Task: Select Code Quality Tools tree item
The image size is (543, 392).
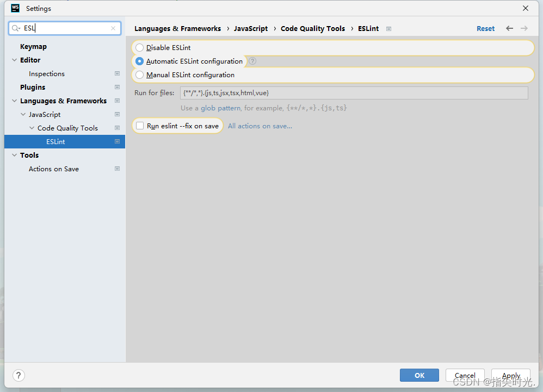Action: (x=67, y=128)
